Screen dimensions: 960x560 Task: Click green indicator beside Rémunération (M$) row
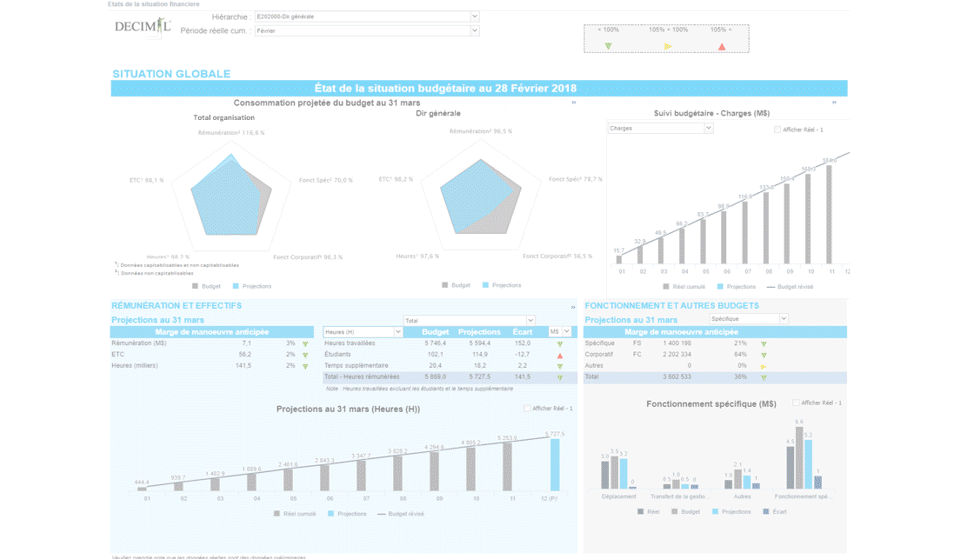pyautogui.click(x=305, y=344)
